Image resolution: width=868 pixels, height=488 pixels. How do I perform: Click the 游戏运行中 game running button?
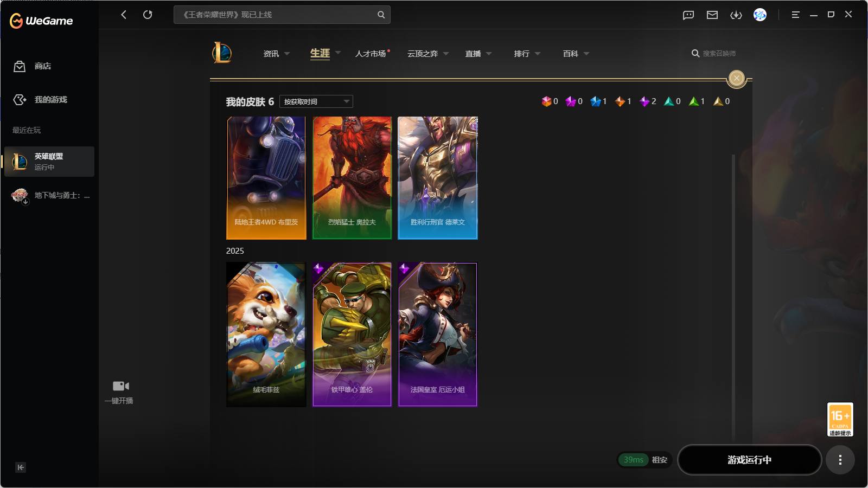pos(749,460)
